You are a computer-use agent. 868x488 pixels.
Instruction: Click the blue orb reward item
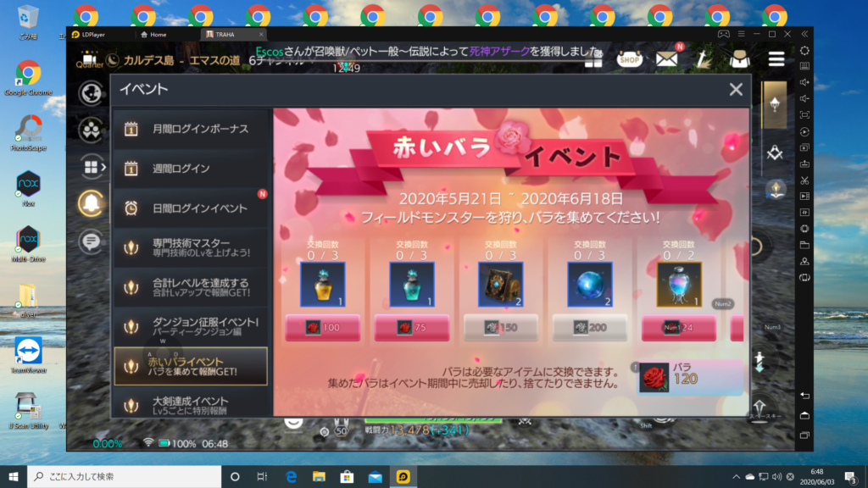tap(589, 284)
